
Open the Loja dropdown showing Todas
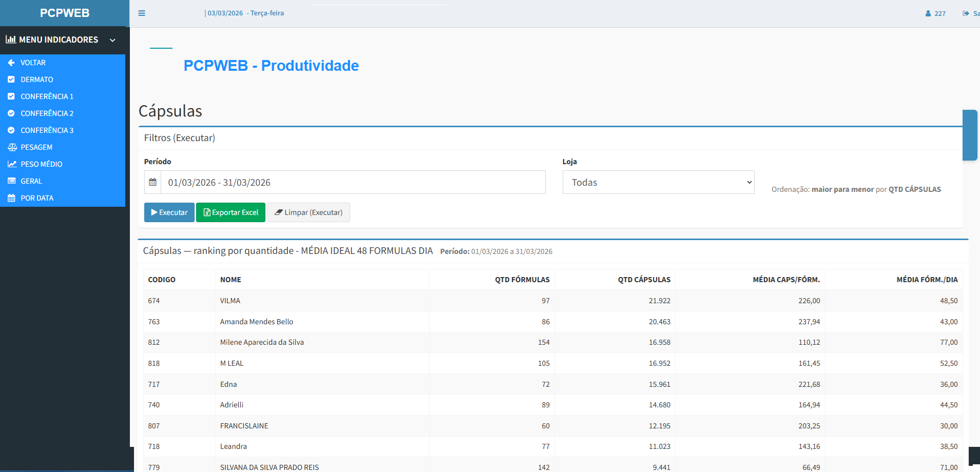[x=658, y=182]
